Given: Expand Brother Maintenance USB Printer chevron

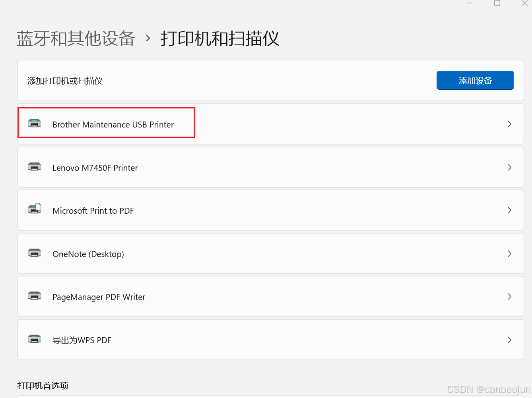Looking at the screenshot, I should [509, 124].
